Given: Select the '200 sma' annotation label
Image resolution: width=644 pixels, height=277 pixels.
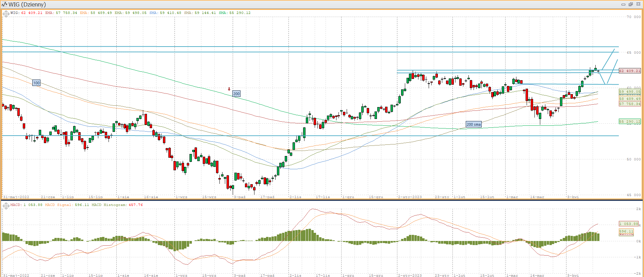Looking at the screenshot, I should click(474, 124).
